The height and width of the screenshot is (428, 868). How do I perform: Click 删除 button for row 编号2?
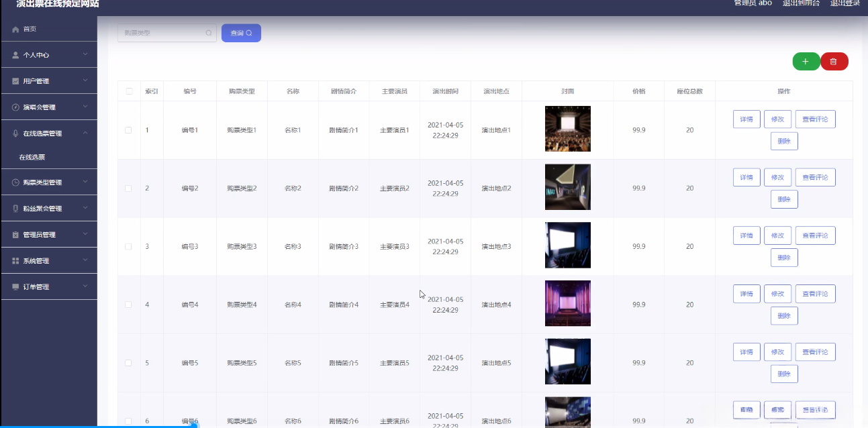pyautogui.click(x=784, y=199)
